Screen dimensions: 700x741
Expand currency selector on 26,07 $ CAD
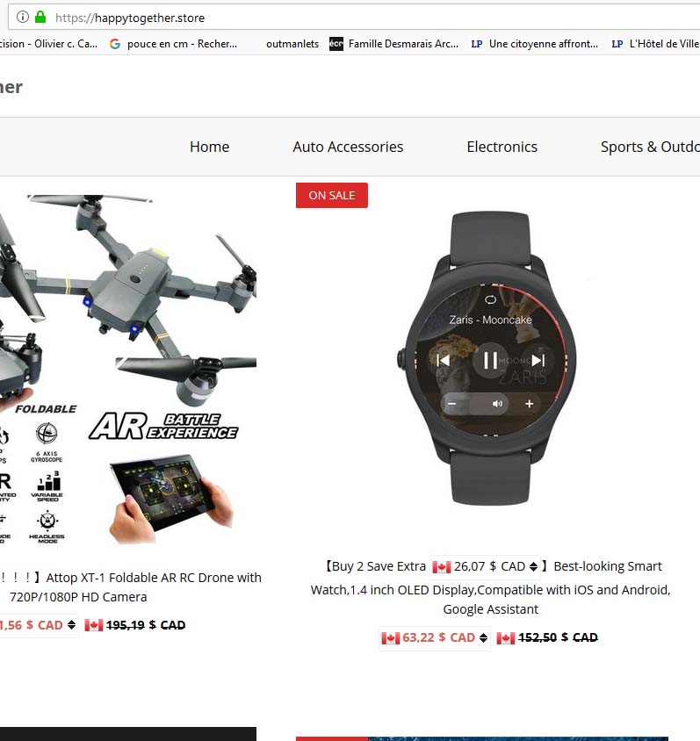click(534, 566)
